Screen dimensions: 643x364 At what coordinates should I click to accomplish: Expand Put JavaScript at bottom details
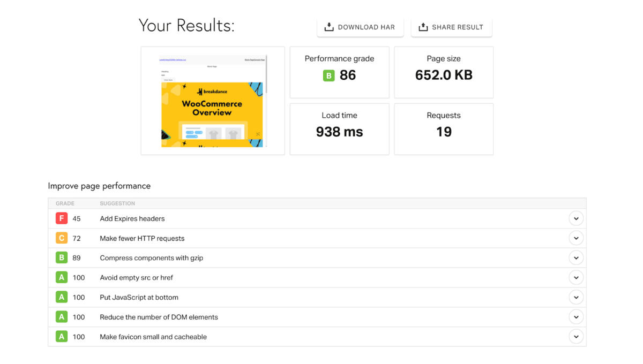[x=576, y=298]
